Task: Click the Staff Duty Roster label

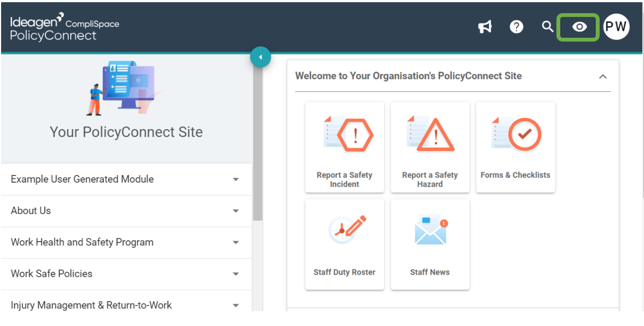Action: pyautogui.click(x=344, y=272)
